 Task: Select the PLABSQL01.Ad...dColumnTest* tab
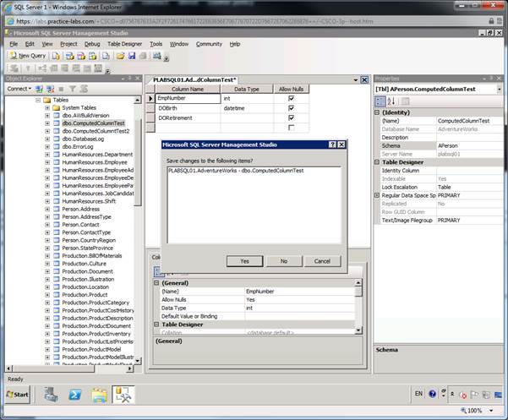[x=194, y=79]
